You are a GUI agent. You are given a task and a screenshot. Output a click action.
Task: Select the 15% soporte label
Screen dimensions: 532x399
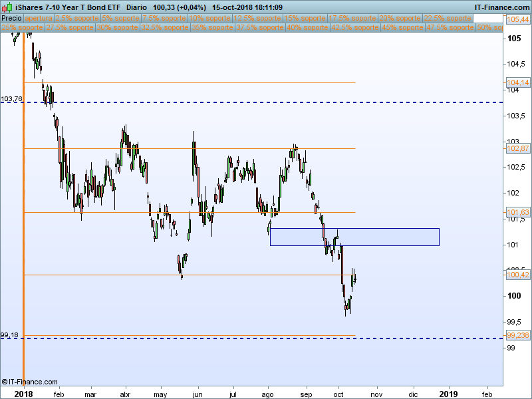pos(305,18)
